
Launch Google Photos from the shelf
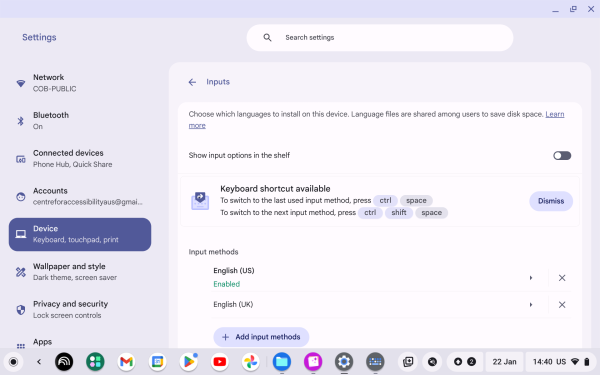tap(251, 362)
